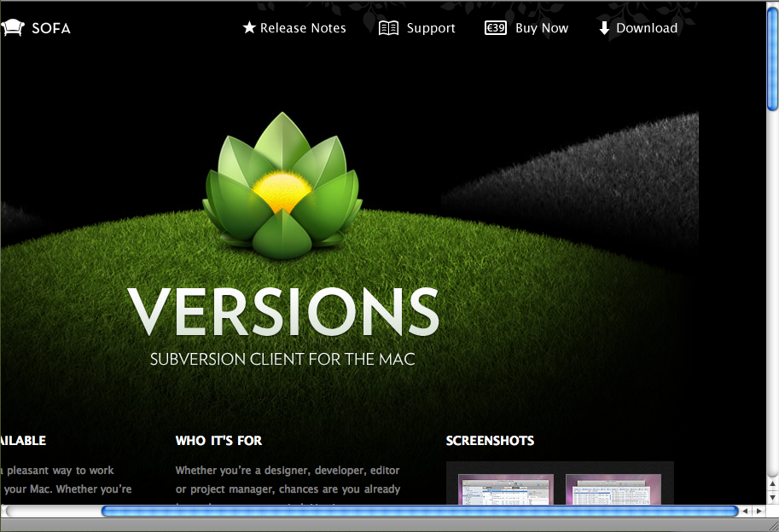The width and height of the screenshot is (779, 532).
Task: Click the "pleasant way to work" text line
Action: click(x=58, y=471)
